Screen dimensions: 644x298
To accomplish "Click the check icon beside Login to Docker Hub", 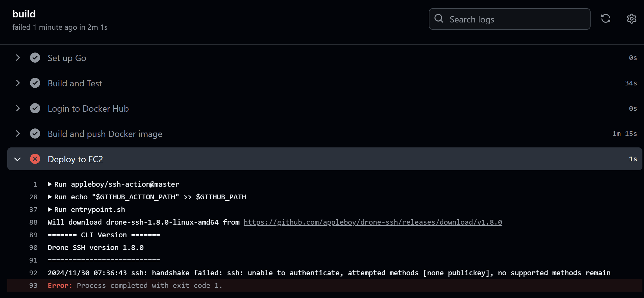I will (35, 108).
